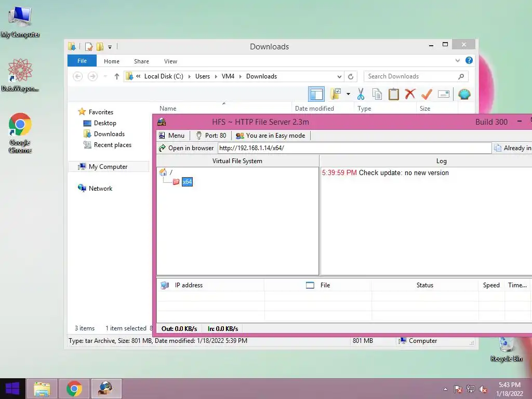Open address bar history dropdown

tap(339, 77)
